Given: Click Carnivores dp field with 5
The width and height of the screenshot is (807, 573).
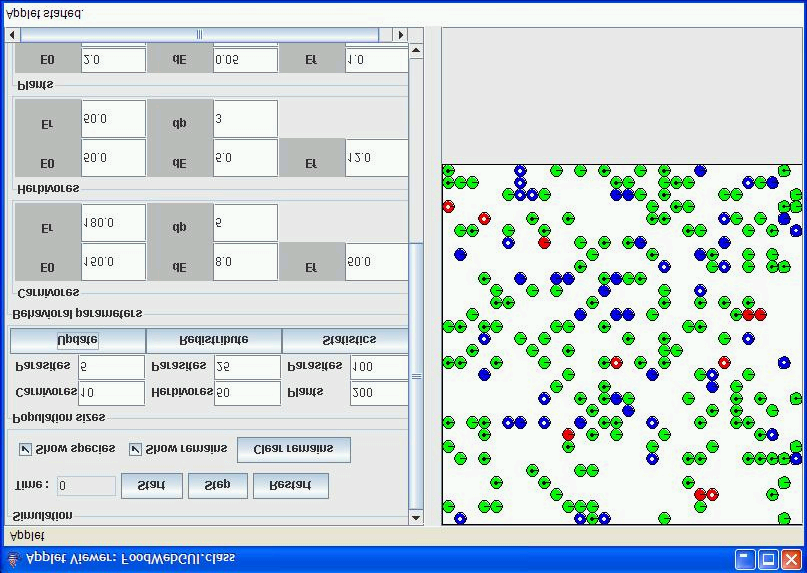Looking at the screenshot, I should pyautogui.click(x=245, y=223).
